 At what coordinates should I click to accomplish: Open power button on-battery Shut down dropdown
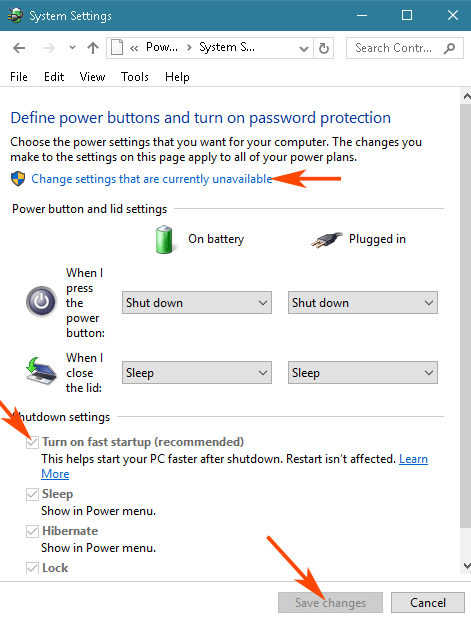point(197,303)
